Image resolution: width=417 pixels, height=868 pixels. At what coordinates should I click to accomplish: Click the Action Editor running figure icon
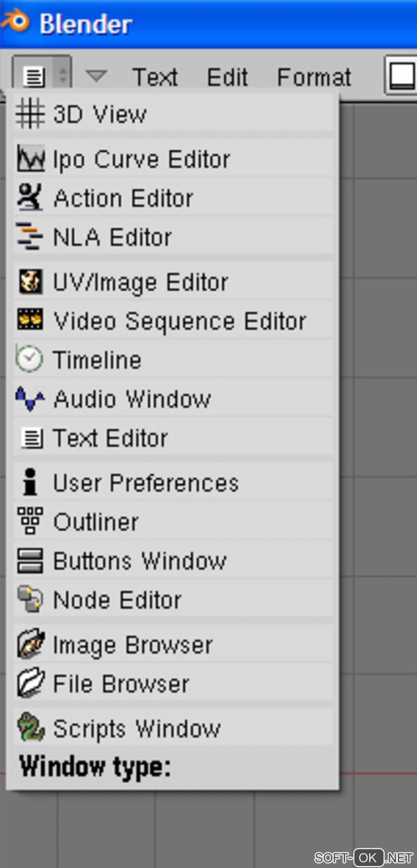(30, 198)
